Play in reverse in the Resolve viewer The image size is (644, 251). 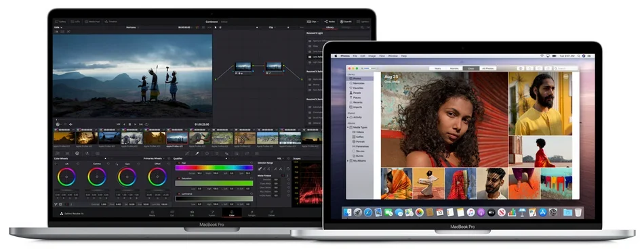click(124, 124)
